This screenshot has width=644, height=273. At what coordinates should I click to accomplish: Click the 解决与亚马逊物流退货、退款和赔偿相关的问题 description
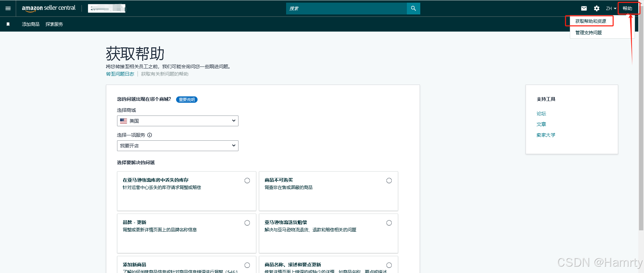[310, 230]
